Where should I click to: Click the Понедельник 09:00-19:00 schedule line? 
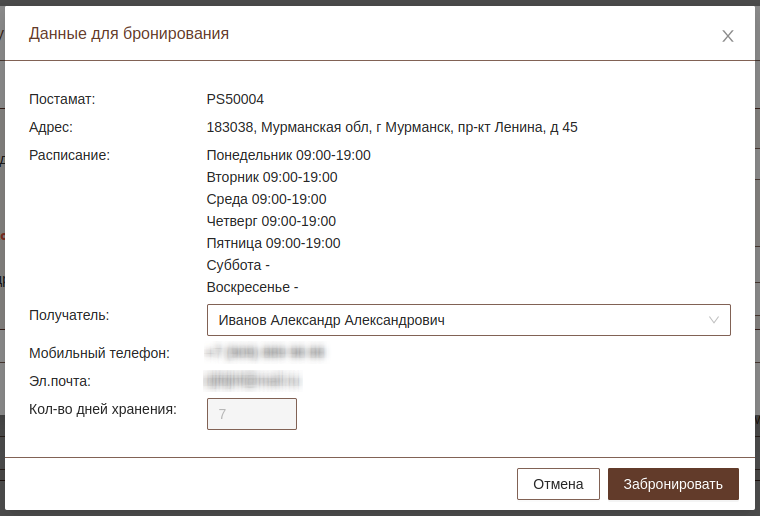[288, 155]
